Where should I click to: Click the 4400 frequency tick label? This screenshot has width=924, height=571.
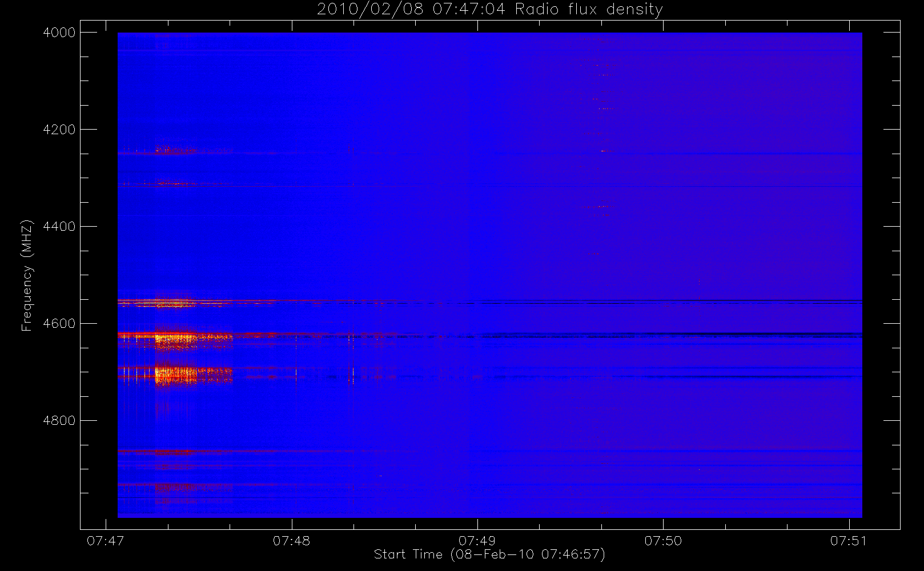[x=59, y=227]
